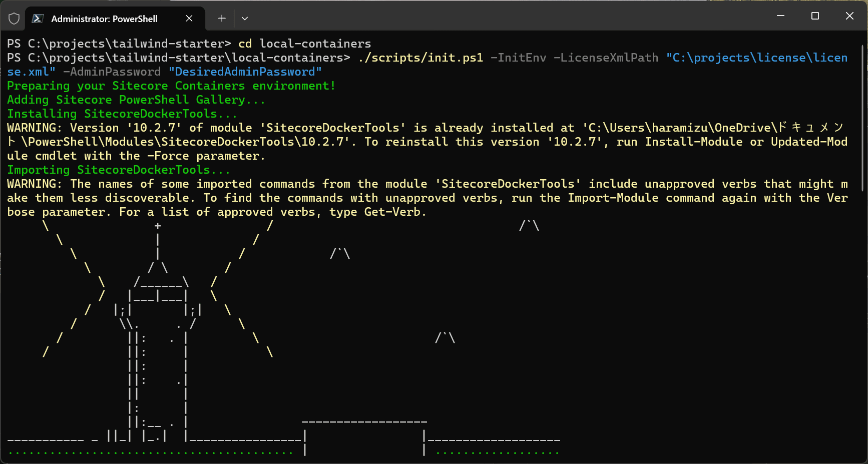
Task: Click the -LicenseXmlPath parameter text
Action: (606, 58)
